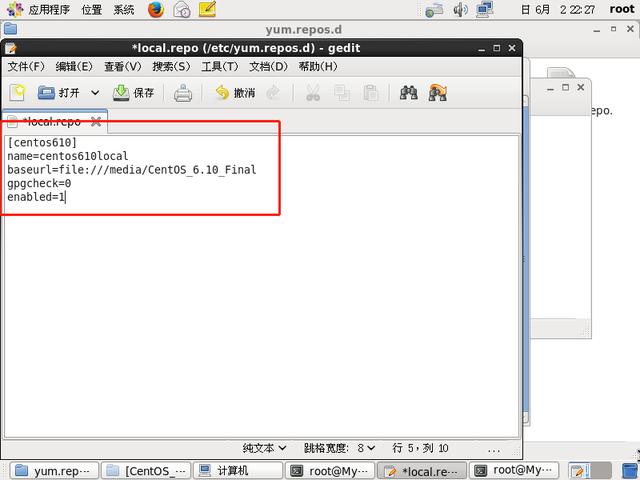Open the 应用程序 applications menu
640x480 pixels.
pyautogui.click(x=38, y=9)
